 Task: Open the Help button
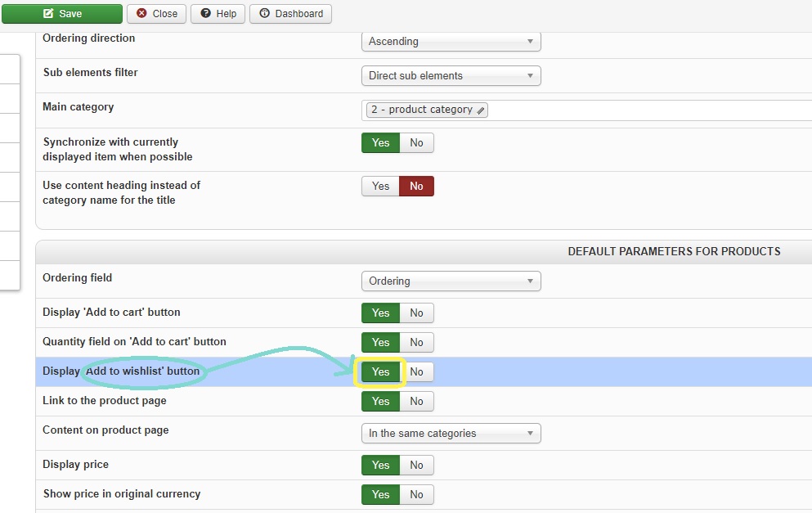(218, 13)
